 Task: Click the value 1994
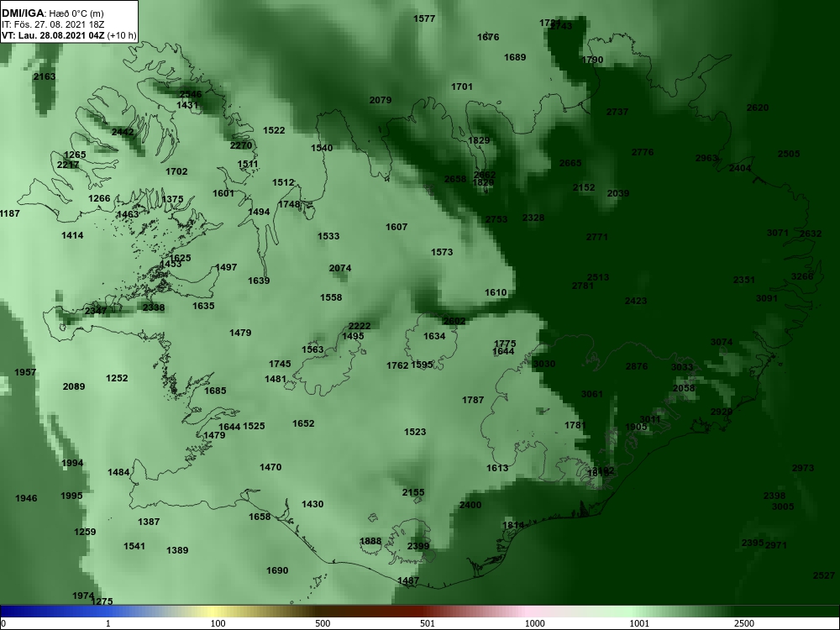coord(72,464)
